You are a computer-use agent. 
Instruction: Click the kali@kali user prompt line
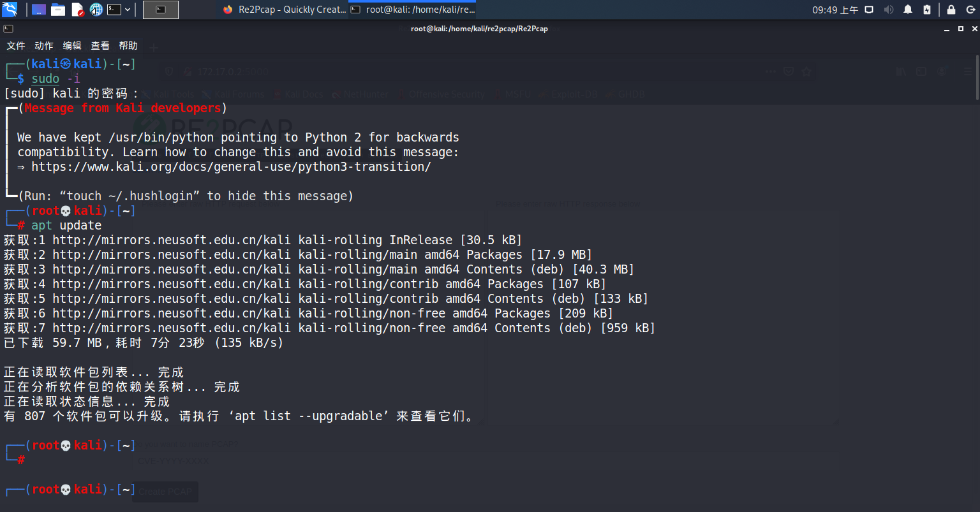click(70, 64)
